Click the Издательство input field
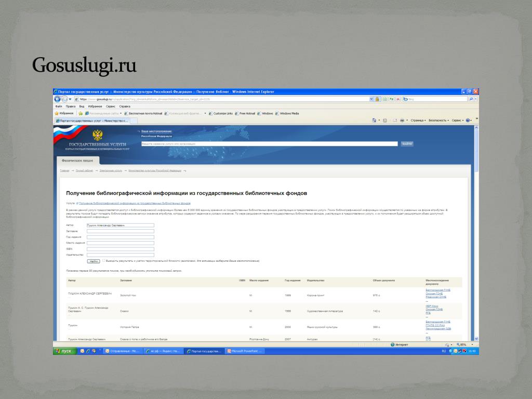This screenshot has height=399, width=532. click(121, 255)
